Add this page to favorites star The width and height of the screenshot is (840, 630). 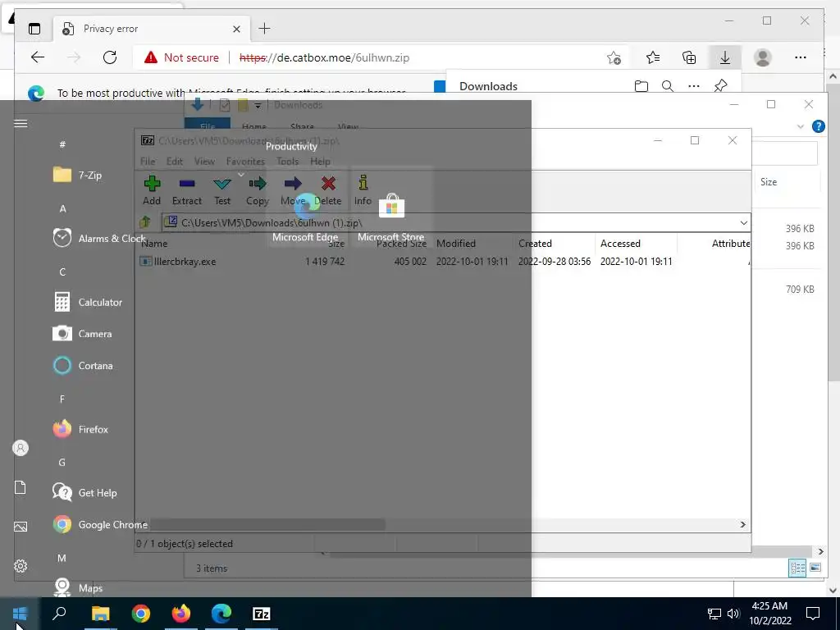point(614,58)
